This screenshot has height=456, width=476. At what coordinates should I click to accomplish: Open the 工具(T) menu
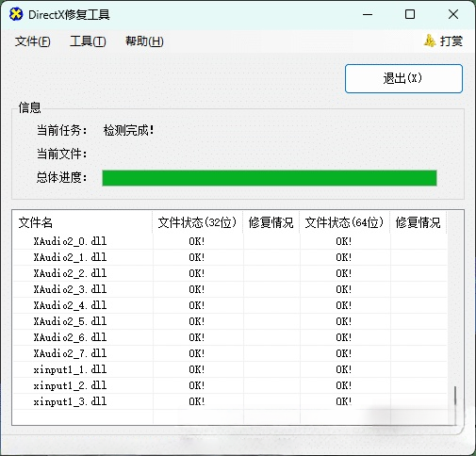[88, 41]
